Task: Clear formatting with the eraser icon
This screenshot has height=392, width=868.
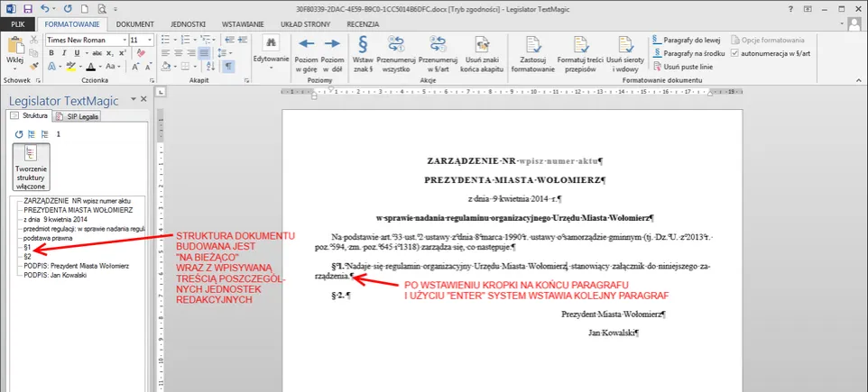Action: 140,53
